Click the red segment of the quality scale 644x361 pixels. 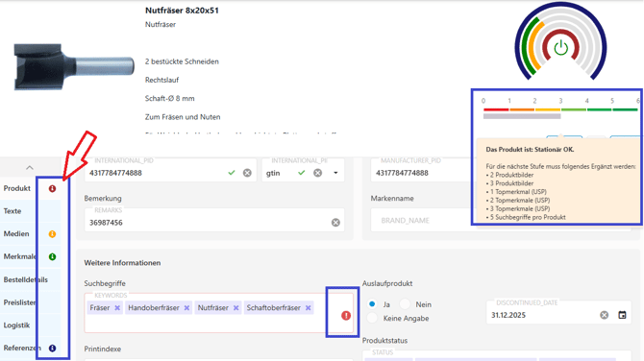point(496,109)
